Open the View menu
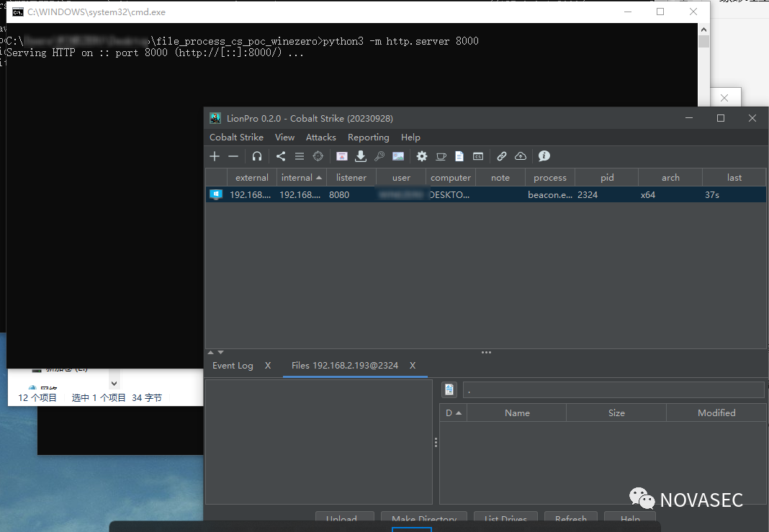The height and width of the screenshot is (532, 769). coord(285,137)
